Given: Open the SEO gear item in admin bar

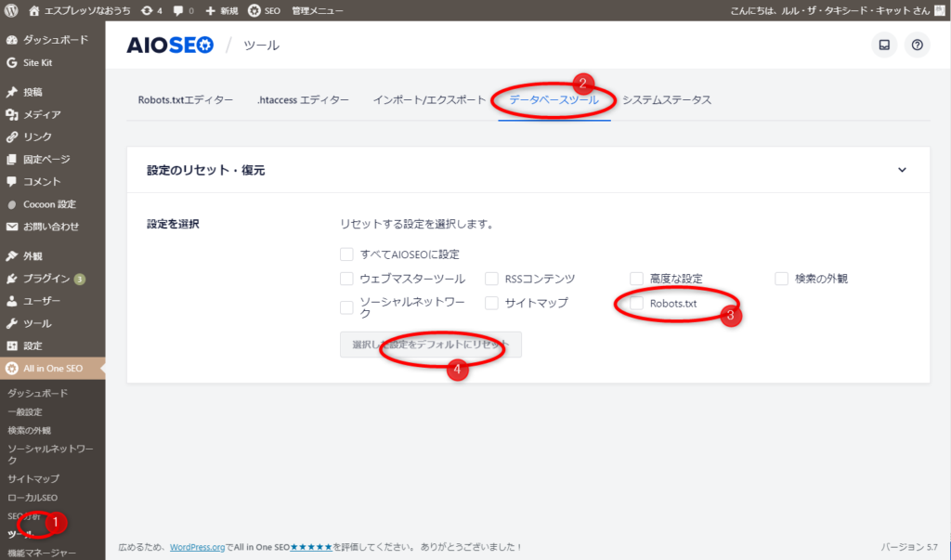Looking at the screenshot, I should tap(264, 10).
